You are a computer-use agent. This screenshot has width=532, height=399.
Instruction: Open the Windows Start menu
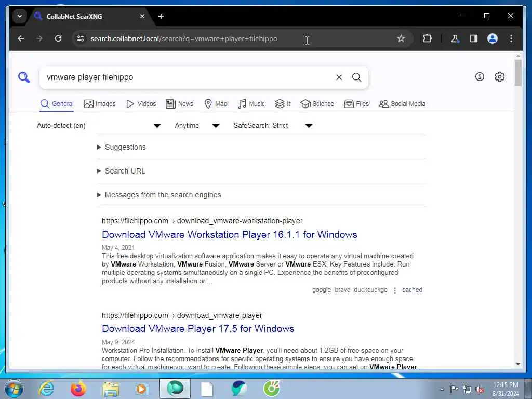coord(14,389)
